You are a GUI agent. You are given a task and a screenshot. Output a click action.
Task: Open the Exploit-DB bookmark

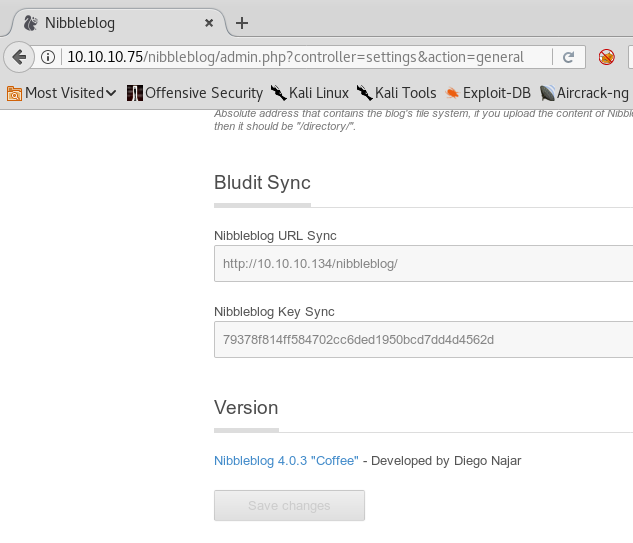[487, 93]
